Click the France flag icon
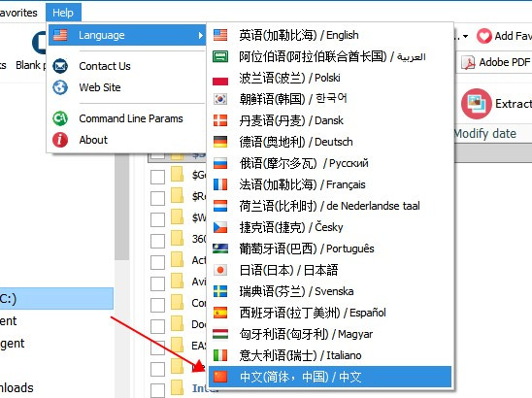This screenshot has height=398, width=532. pos(220,184)
